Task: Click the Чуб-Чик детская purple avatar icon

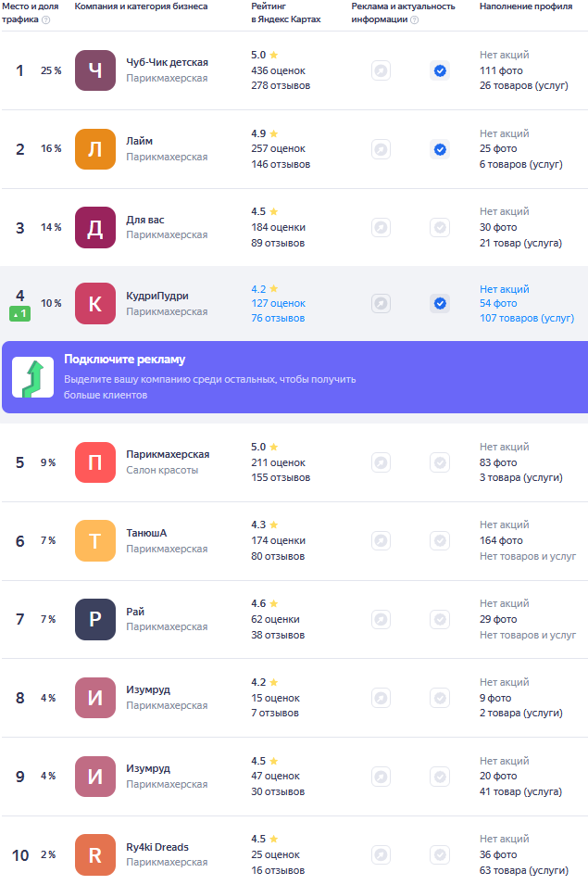Action: [x=95, y=70]
